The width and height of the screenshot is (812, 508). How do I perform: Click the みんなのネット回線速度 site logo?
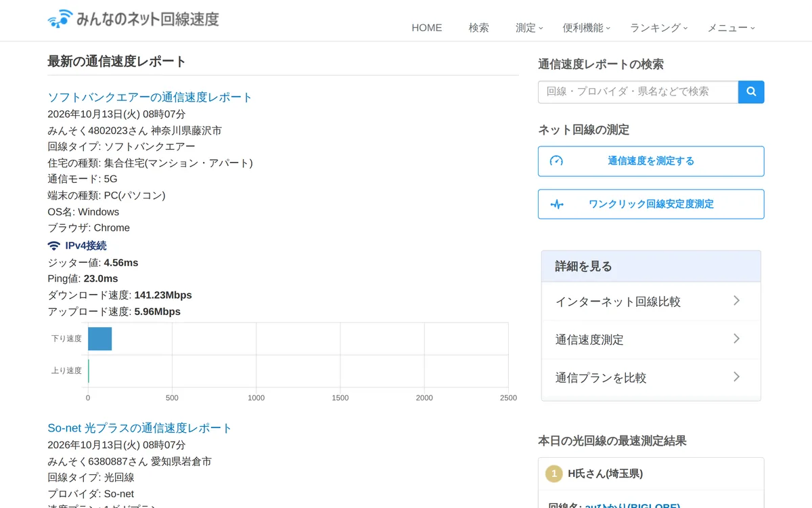pyautogui.click(x=133, y=19)
